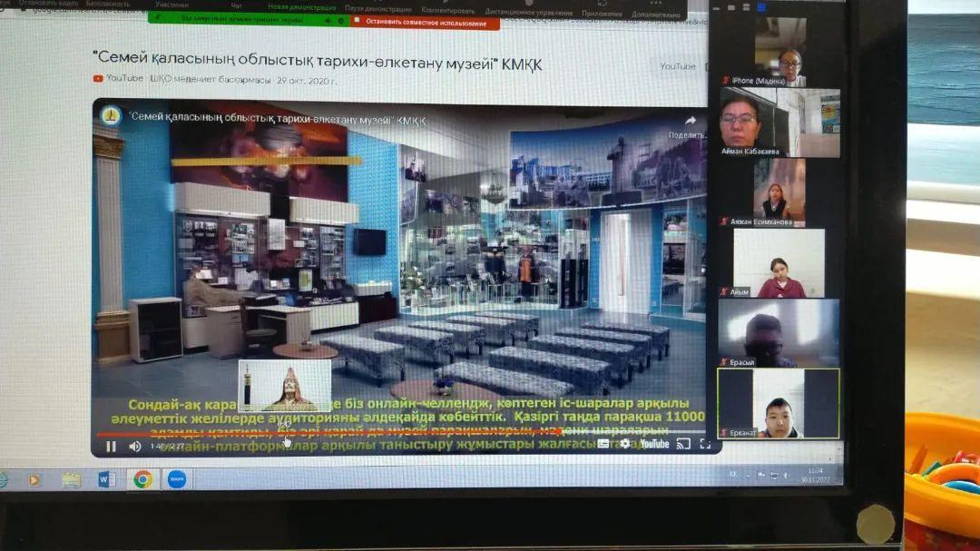Open Дополнительно (More) in Zoom toolbar
This screenshot has width=980, height=551.
(656, 14)
